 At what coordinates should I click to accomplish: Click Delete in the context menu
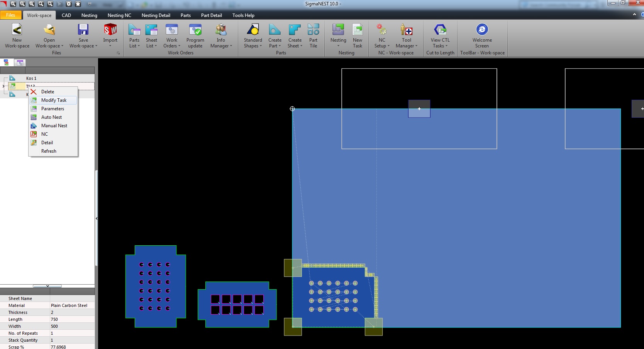click(47, 92)
